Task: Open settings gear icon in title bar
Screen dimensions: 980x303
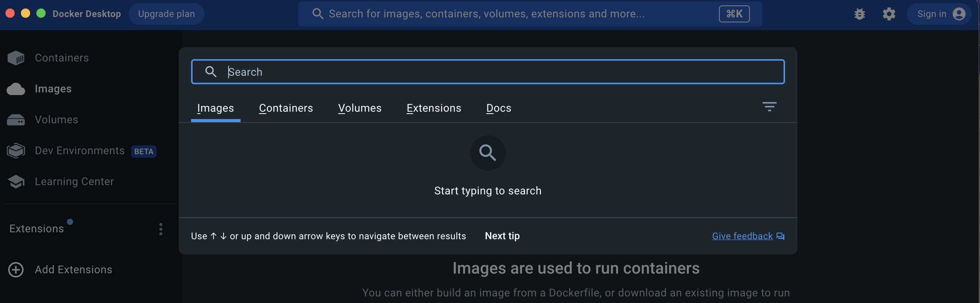Action: tap(889, 14)
